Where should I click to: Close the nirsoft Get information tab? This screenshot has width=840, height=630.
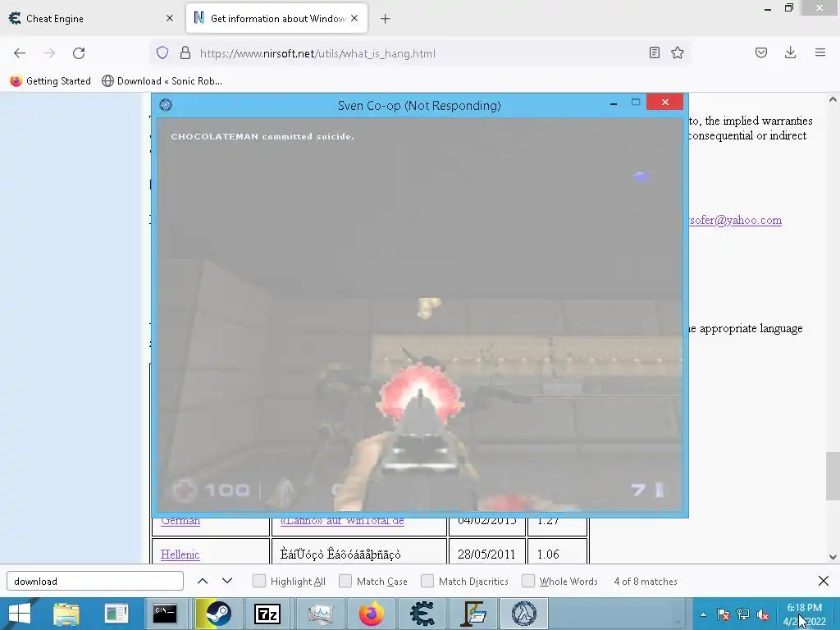(354, 18)
